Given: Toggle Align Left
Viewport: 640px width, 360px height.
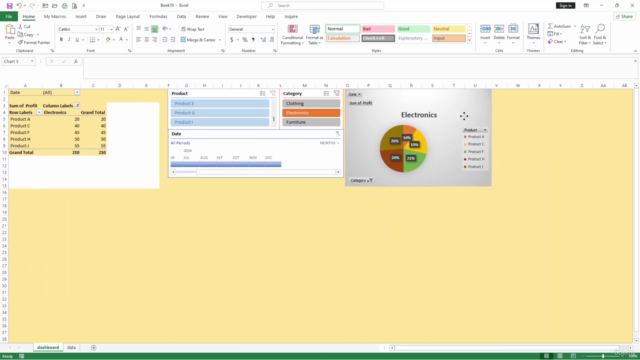Looking at the screenshot, I should coord(139,40).
